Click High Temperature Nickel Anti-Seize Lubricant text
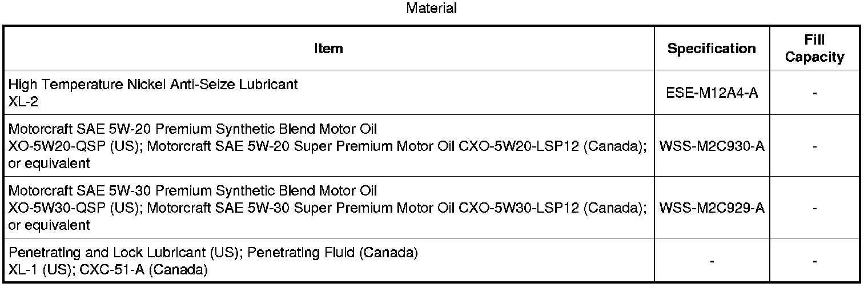 (x=153, y=85)
